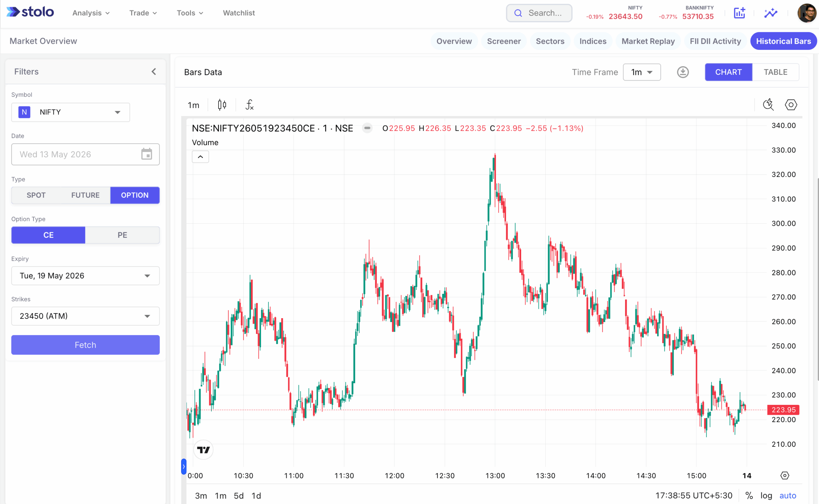819x504 pixels.
Task: Switch to CHART view
Action: [728, 72]
